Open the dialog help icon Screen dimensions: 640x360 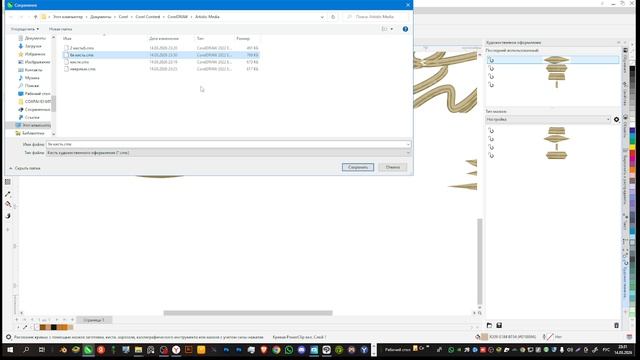click(405, 29)
